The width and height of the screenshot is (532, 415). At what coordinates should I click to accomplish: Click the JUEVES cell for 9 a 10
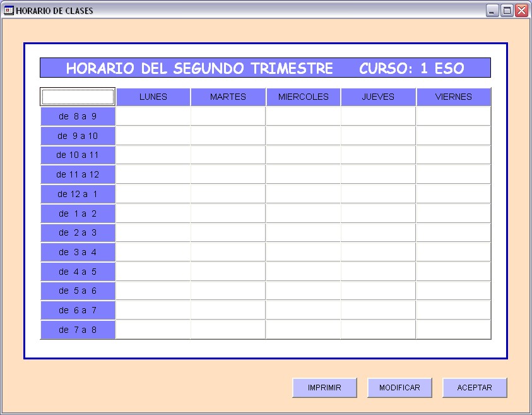pos(378,136)
